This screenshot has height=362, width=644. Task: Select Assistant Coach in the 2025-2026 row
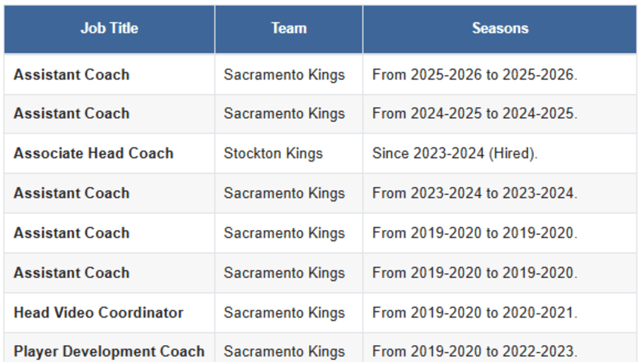click(x=71, y=75)
